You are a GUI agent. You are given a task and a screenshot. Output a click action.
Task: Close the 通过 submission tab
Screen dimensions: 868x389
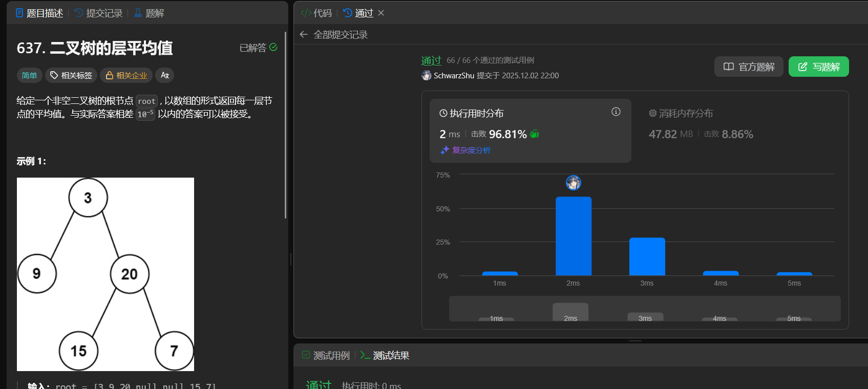381,13
